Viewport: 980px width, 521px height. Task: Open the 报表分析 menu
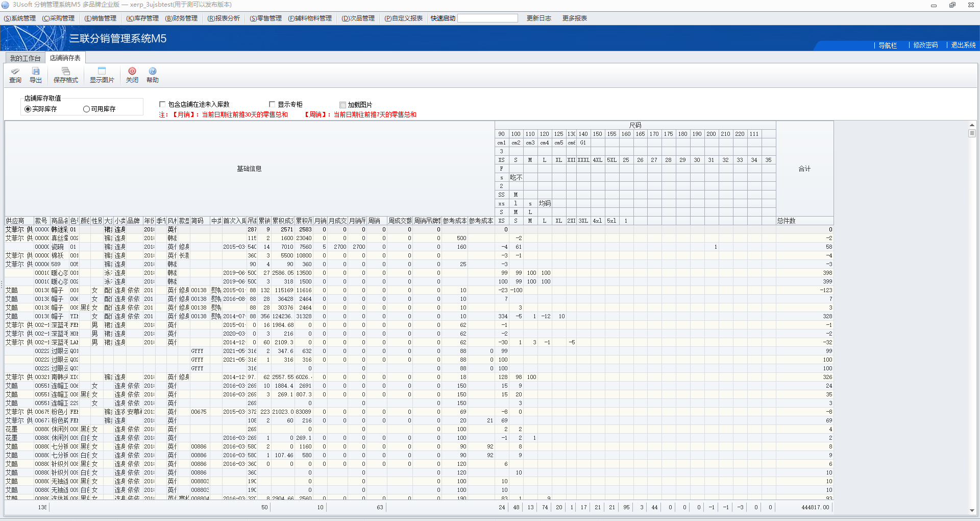224,18
